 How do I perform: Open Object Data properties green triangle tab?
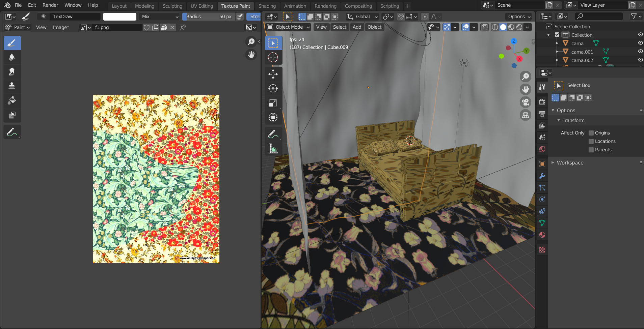542,223
